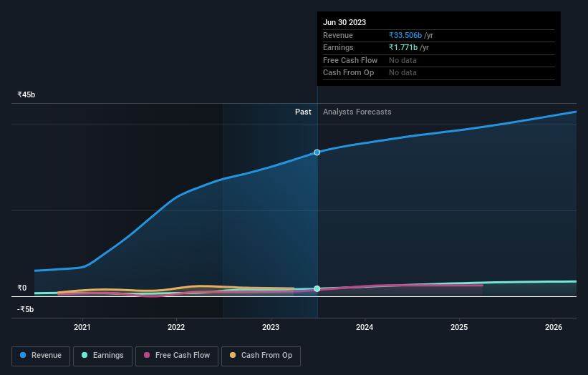Click the 2026 x-axis label
The image size is (588, 375).
click(x=554, y=327)
